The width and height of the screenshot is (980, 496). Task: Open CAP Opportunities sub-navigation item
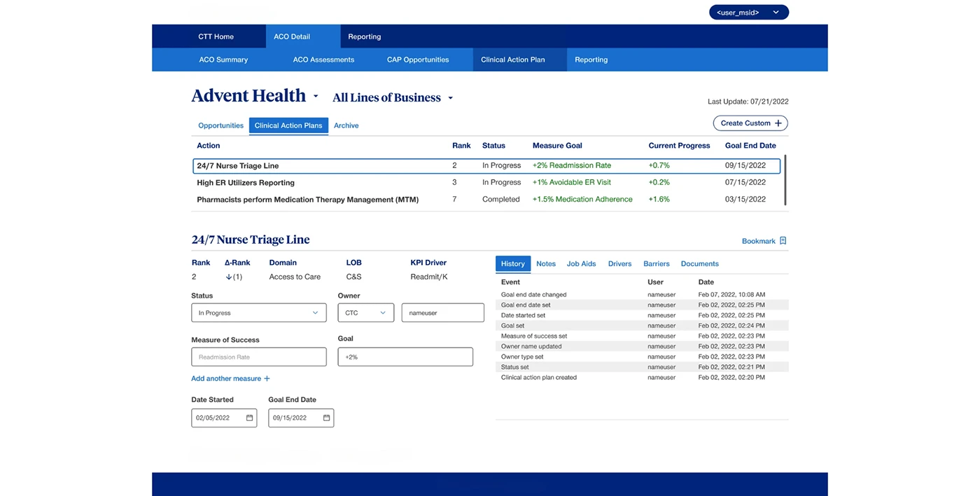tap(418, 60)
